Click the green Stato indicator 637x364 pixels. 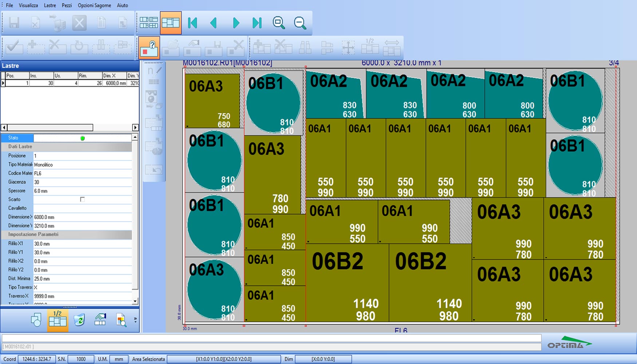click(83, 138)
